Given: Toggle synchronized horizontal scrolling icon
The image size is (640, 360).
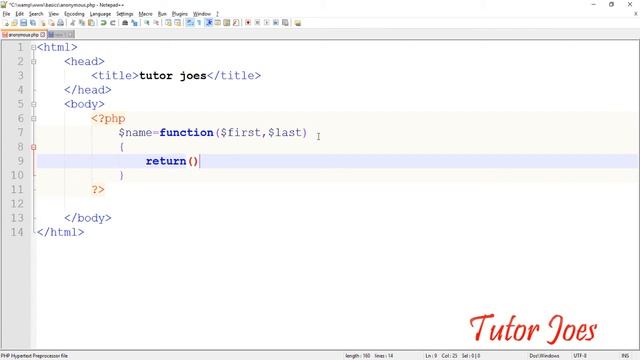Looking at the screenshot, I should (x=178, y=23).
